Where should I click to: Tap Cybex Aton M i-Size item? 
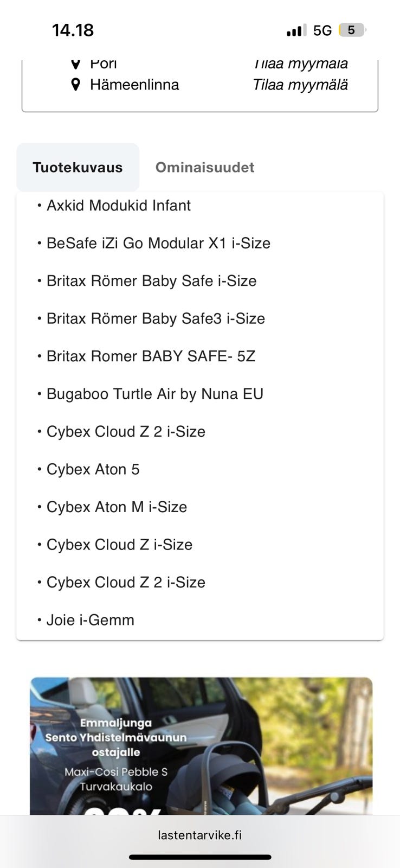[x=117, y=507]
